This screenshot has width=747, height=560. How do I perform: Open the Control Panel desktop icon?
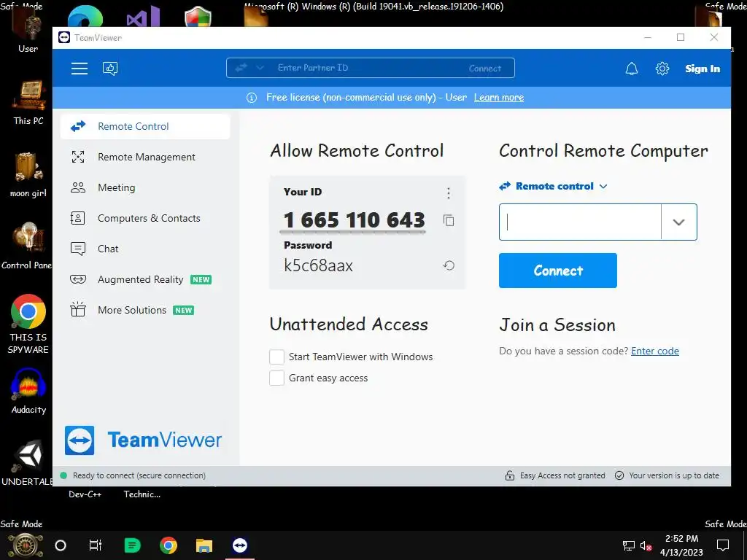(x=27, y=246)
